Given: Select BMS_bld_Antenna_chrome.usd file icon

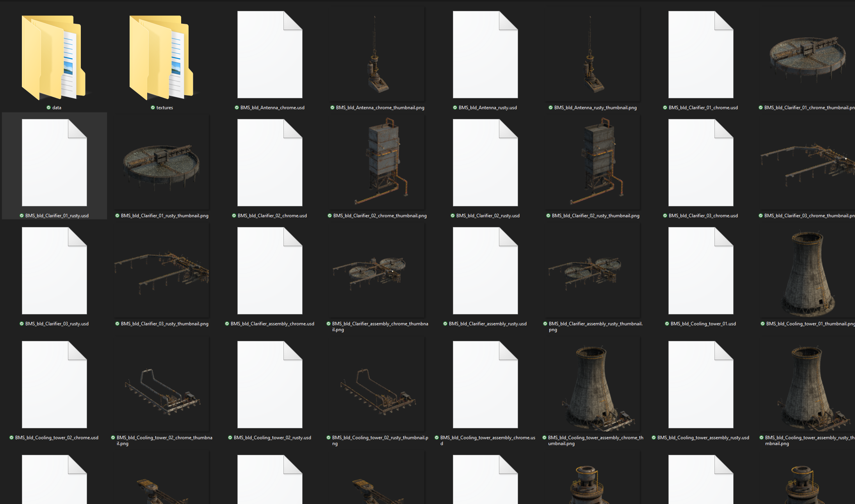Looking at the screenshot, I should point(270,55).
